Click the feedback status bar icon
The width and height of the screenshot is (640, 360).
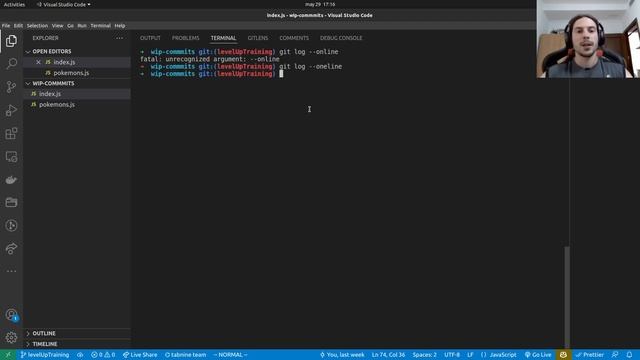tap(615, 355)
